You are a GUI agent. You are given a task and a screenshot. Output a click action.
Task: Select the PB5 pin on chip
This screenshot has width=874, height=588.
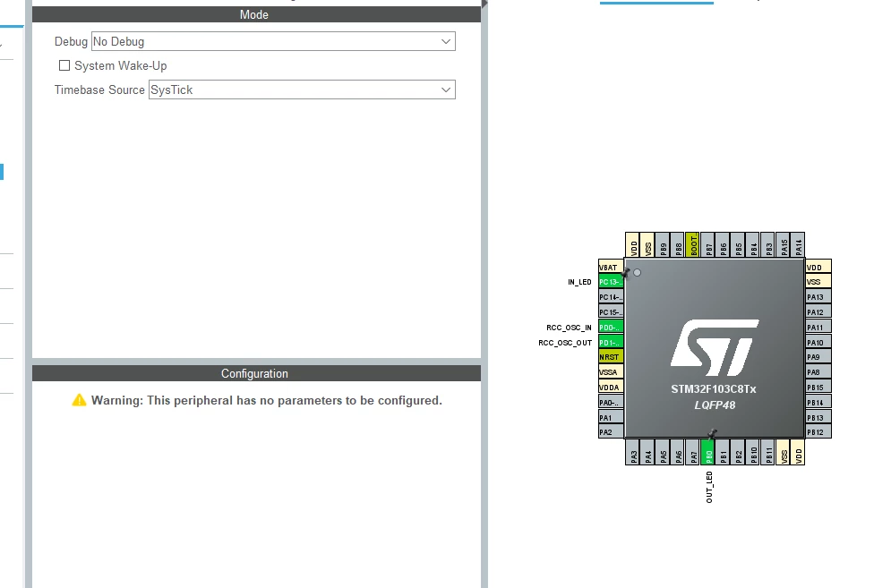tap(738, 245)
